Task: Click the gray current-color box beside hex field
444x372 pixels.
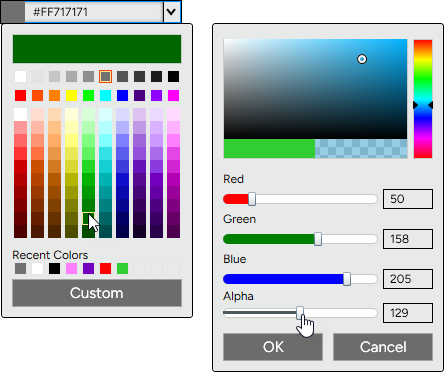Action: click(13, 12)
